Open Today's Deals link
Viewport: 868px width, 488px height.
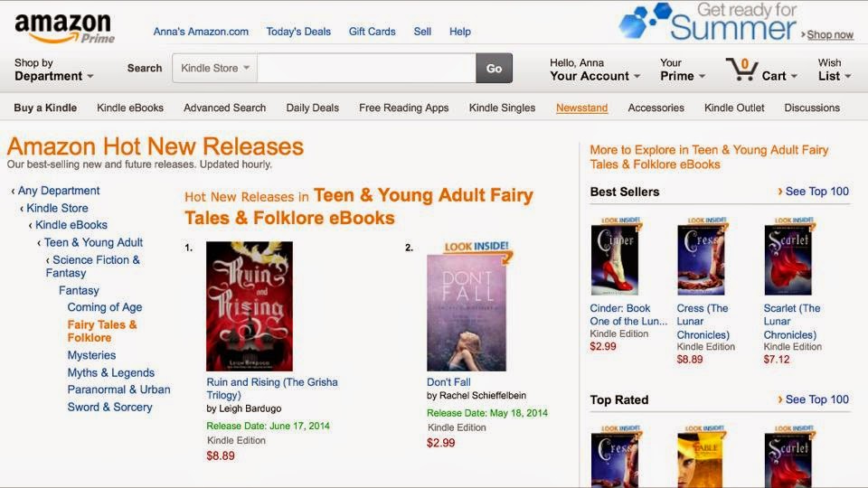tap(298, 32)
